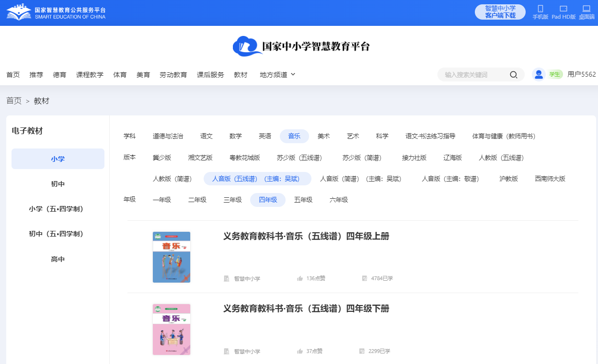Click the 国家中小学智慧教育平台 cloud logo
Screen dimensions: 598x364
click(301, 46)
